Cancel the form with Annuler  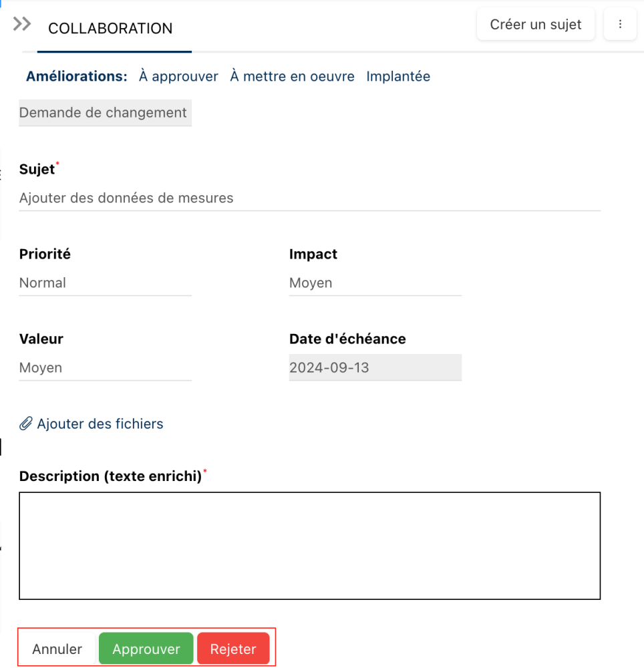(x=57, y=649)
